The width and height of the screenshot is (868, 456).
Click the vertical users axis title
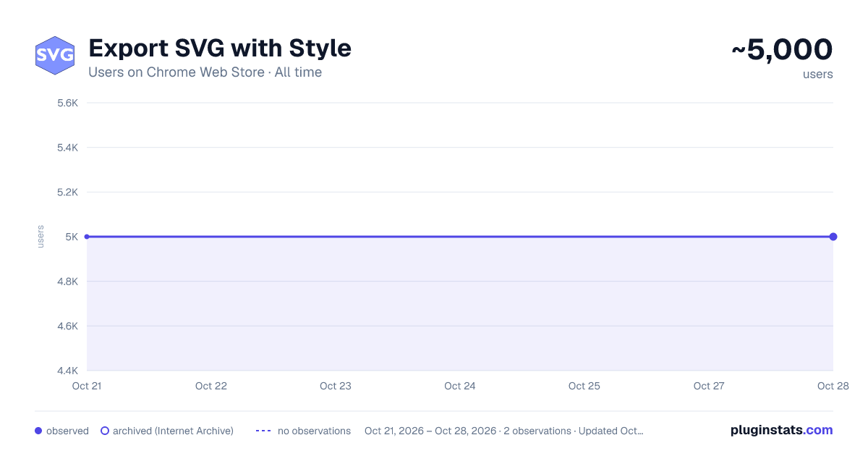click(41, 237)
